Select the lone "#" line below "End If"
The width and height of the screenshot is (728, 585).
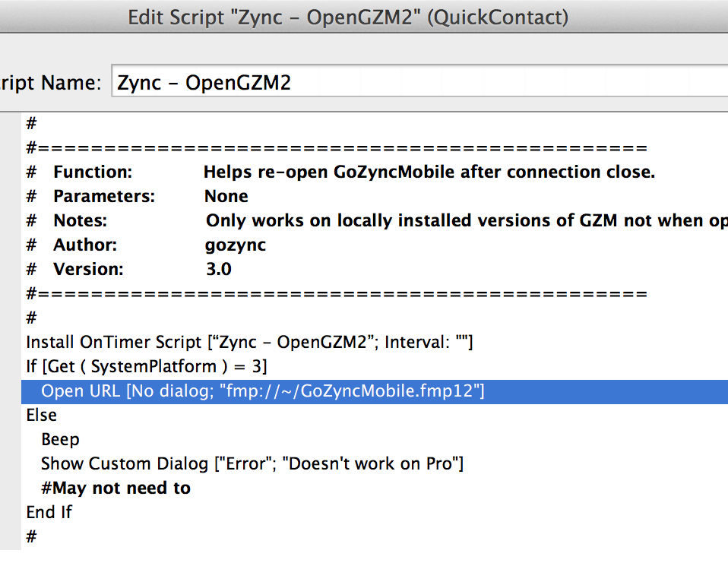375,536
